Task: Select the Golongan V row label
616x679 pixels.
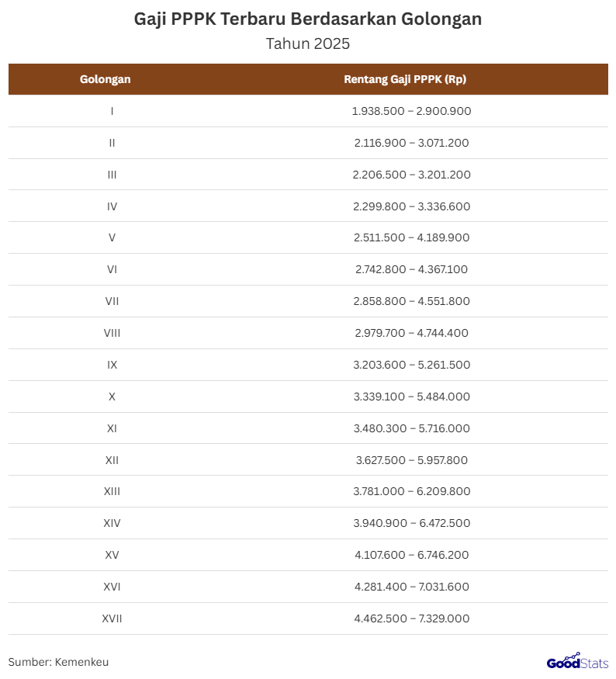Action: [x=112, y=237]
